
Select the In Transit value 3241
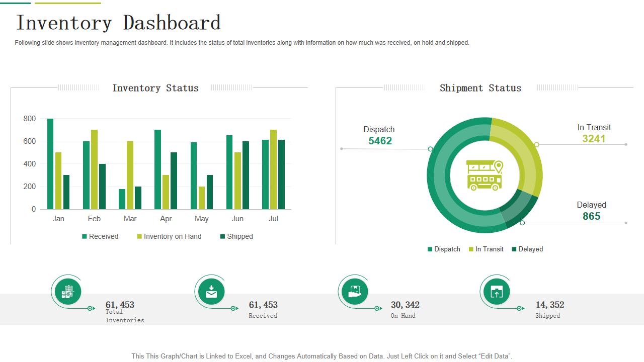(594, 139)
